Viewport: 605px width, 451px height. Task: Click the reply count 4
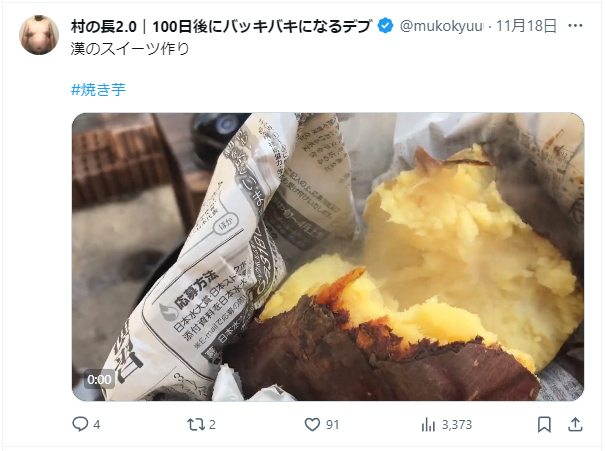(x=96, y=425)
